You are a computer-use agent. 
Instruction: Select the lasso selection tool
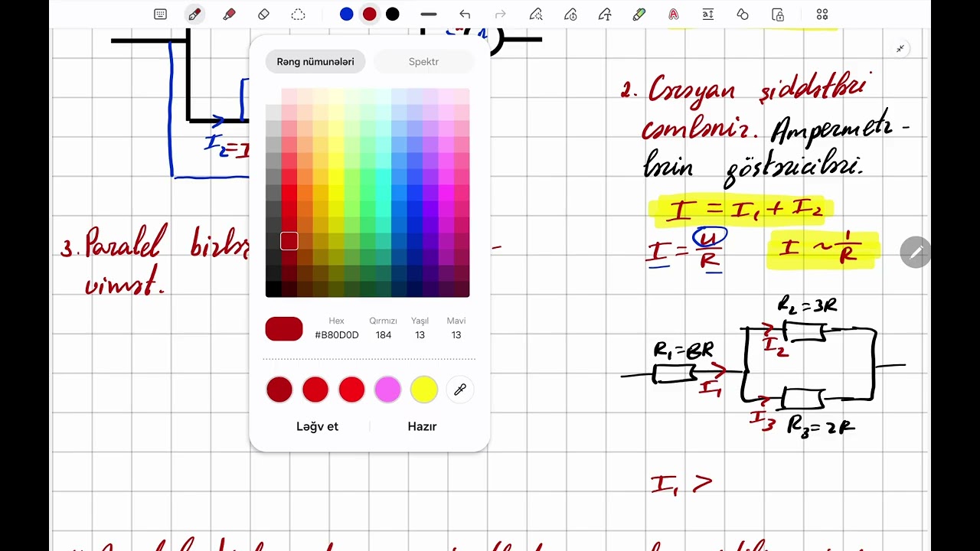click(x=298, y=15)
